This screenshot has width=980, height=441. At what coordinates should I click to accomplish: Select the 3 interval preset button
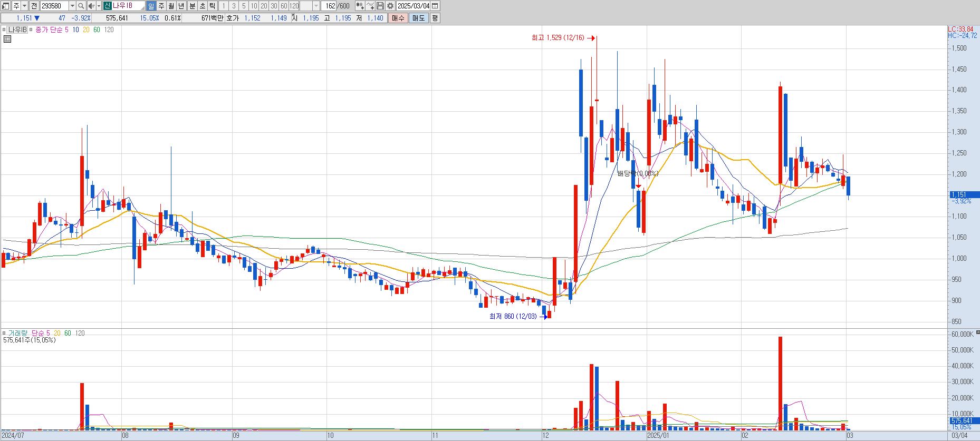tap(234, 6)
